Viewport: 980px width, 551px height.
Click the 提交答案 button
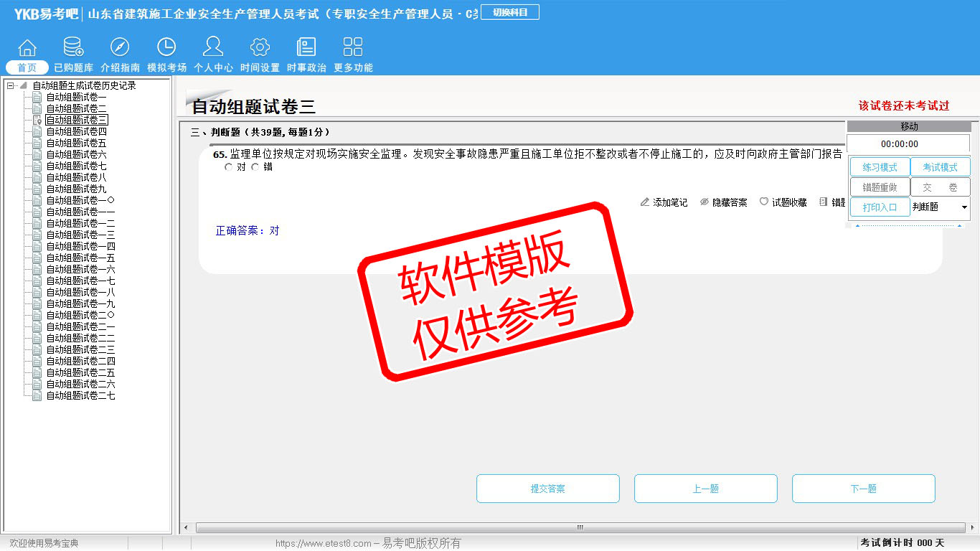547,489
